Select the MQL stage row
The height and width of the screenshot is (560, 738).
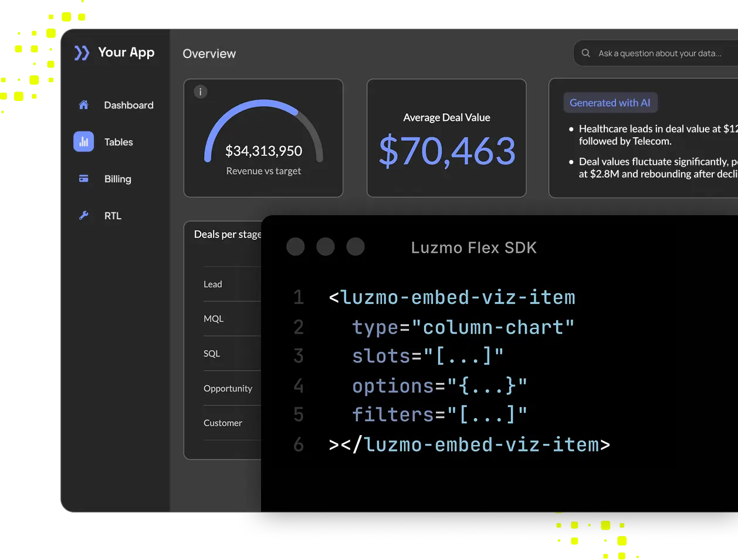click(232, 319)
